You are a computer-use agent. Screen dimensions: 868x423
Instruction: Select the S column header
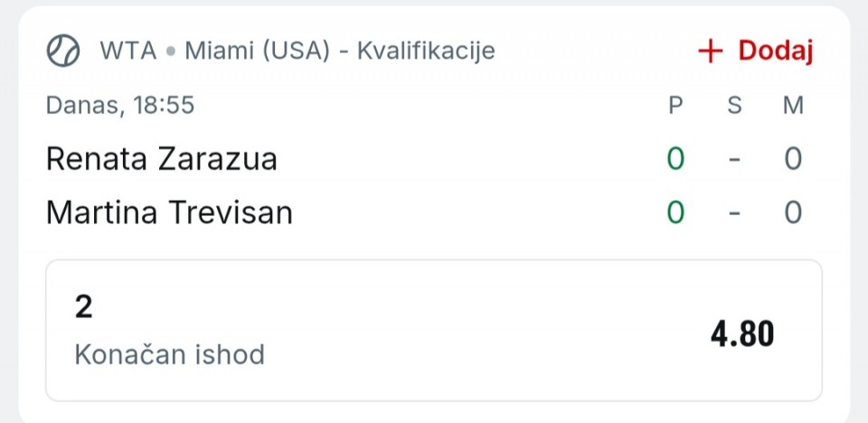[x=734, y=106]
